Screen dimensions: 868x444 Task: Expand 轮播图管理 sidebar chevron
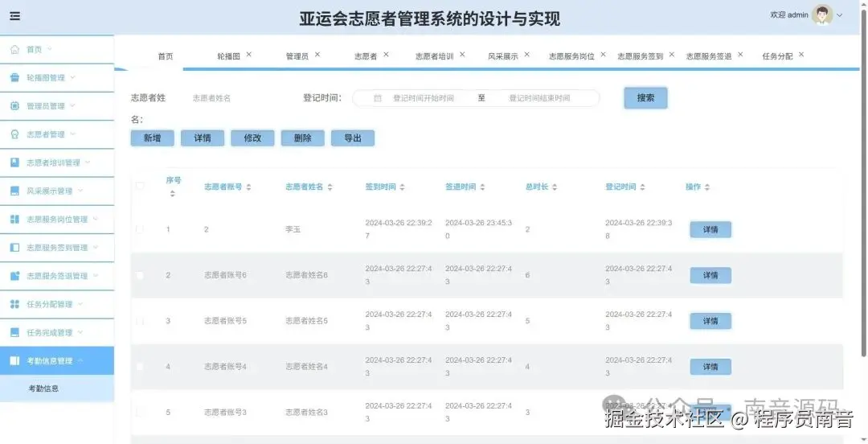(72, 77)
